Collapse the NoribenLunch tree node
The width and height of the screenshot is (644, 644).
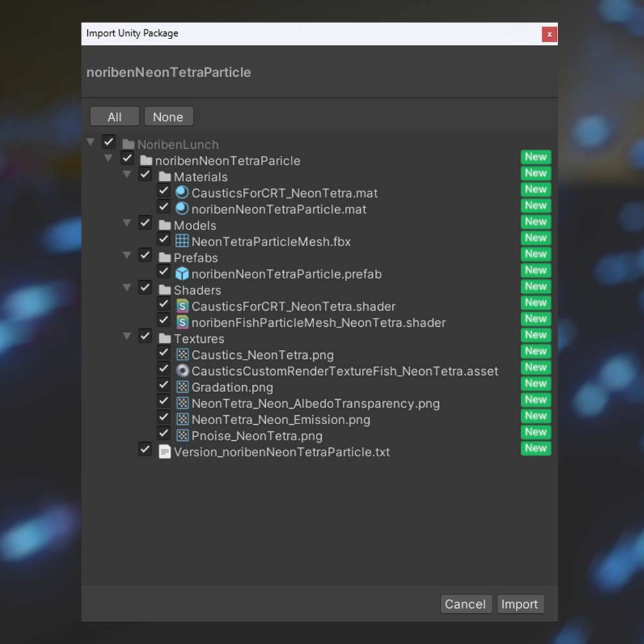tap(91, 142)
